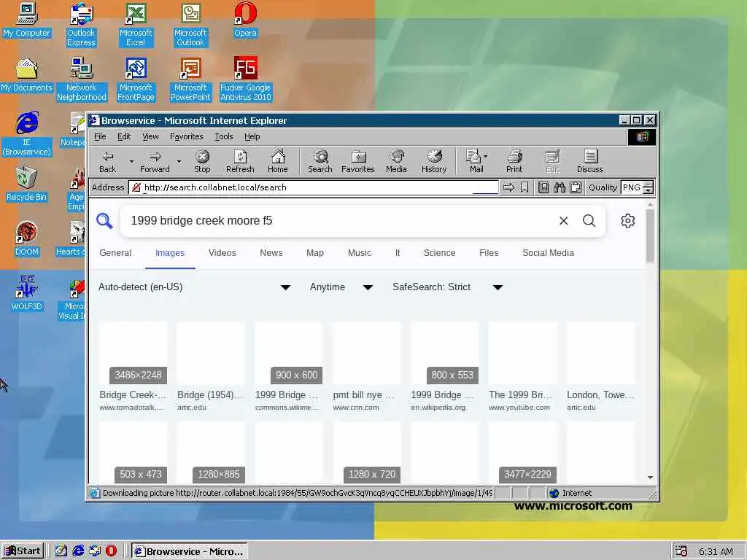Click in the address bar URL field

point(314,187)
